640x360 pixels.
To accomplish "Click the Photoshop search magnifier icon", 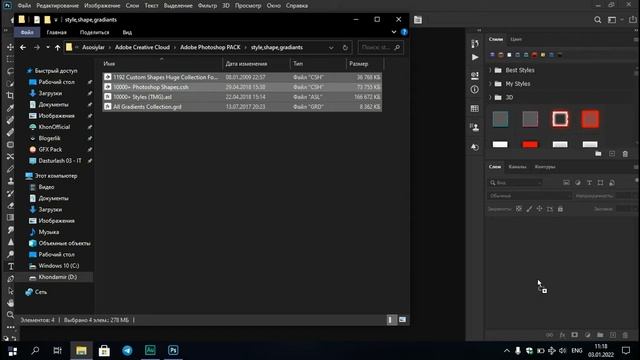I will click(598, 20).
